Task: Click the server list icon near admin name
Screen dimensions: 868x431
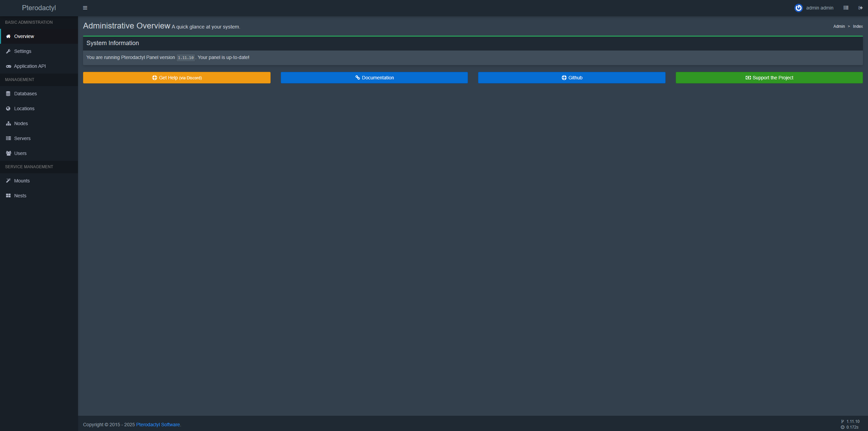Action: (x=846, y=8)
